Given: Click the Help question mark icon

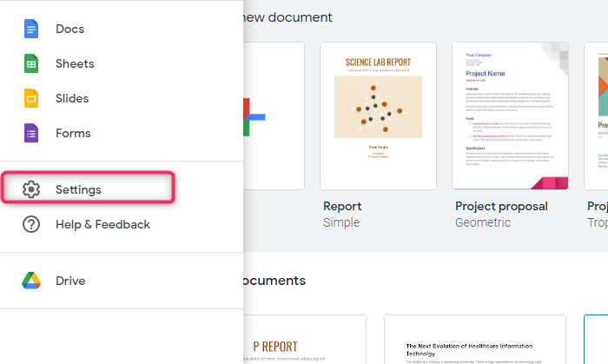Looking at the screenshot, I should (x=31, y=224).
